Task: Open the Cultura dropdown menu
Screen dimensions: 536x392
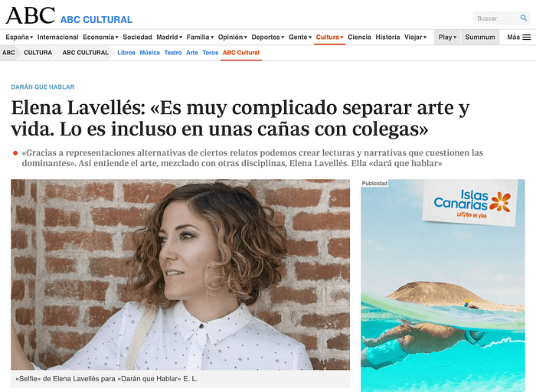Action: 329,37
